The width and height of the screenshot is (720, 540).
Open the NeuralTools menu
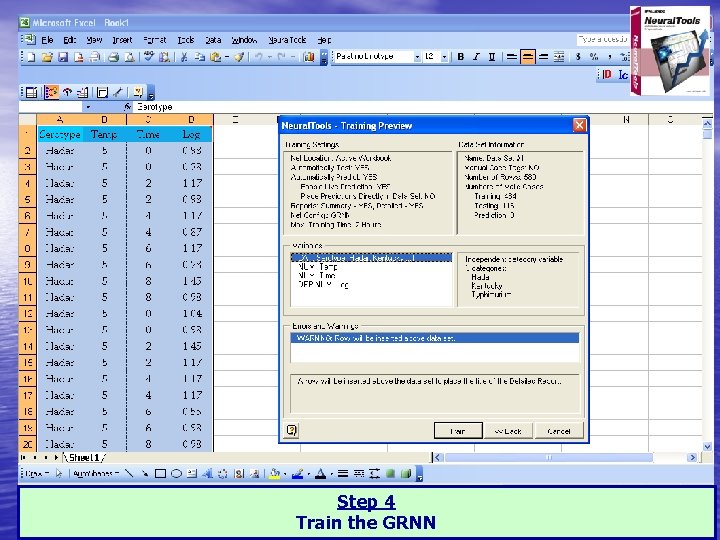tap(287, 40)
